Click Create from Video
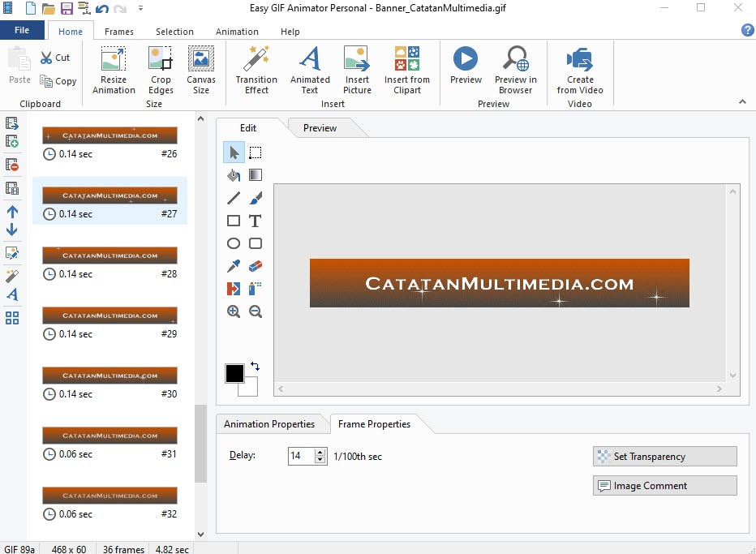Image resolution: width=756 pixels, height=554 pixels. click(x=579, y=71)
